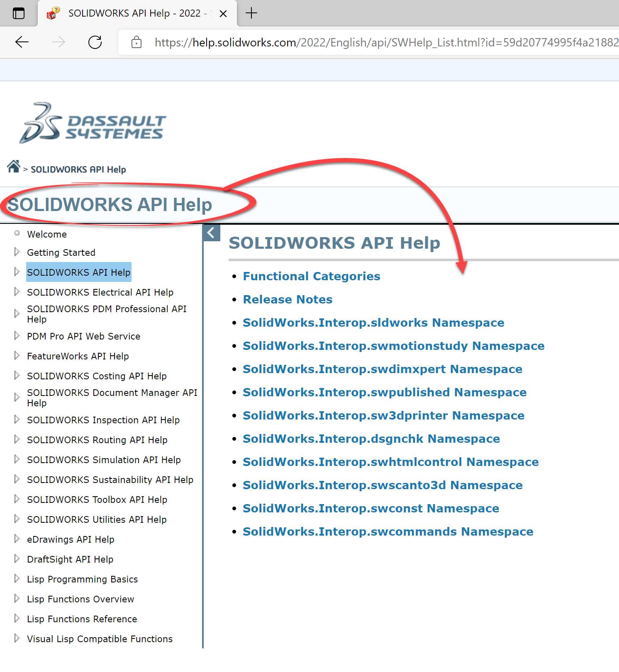Screen dimensions: 619x672
Task: Expand the FeatureWorks API Help arrow
Action: coord(17,355)
